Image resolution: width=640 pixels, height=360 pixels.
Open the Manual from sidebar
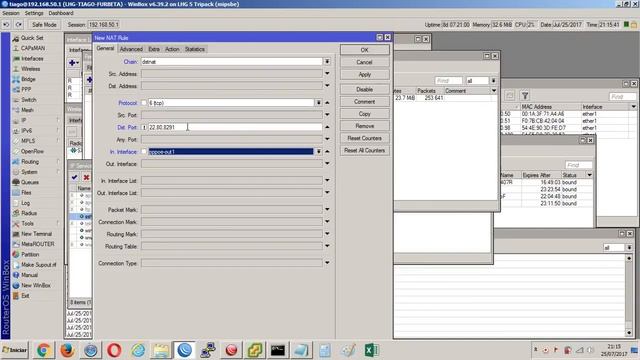[x=29, y=275]
